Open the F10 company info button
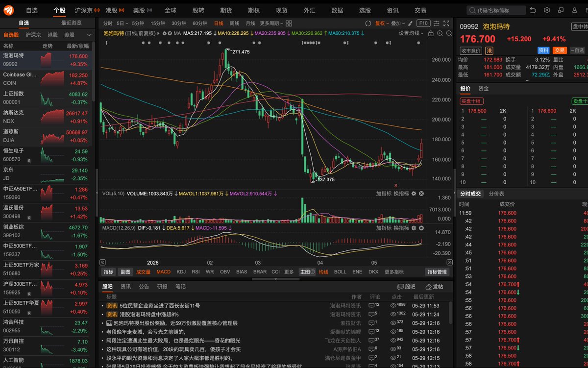Image resolution: width=588 pixels, height=368 pixels. 423,23
